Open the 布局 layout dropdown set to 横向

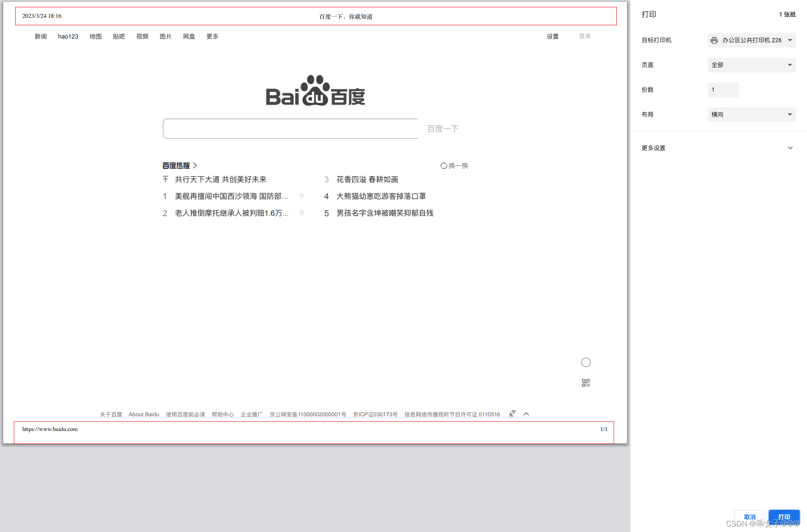(751, 115)
